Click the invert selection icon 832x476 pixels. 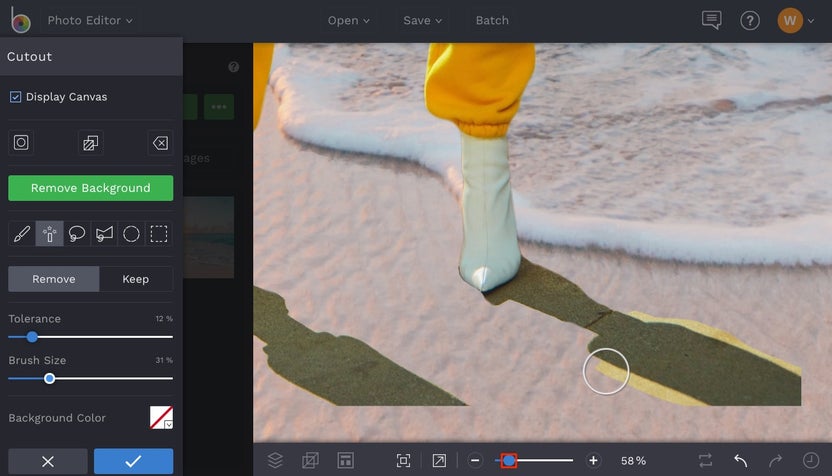(x=21, y=142)
